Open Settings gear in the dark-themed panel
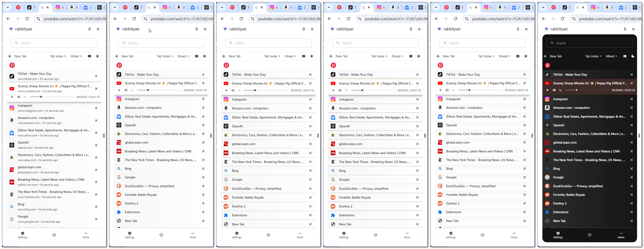 [558, 235]
